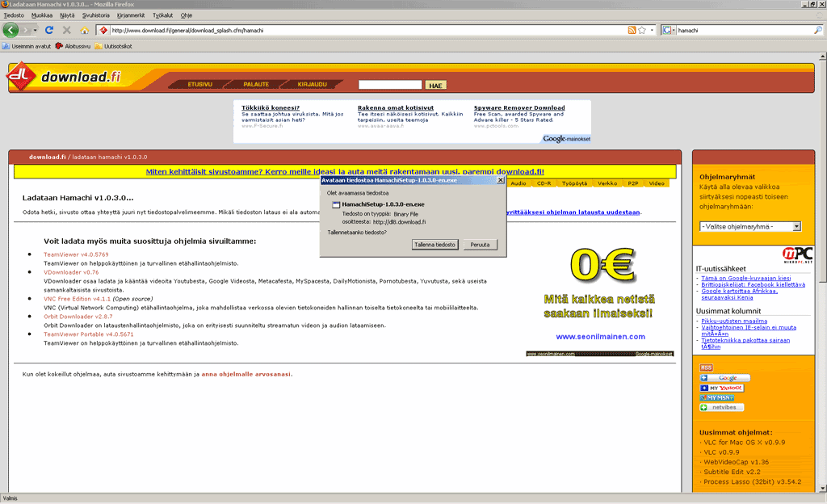Open the Sivuhistoria menu
This screenshot has width=827, height=504.
click(95, 15)
